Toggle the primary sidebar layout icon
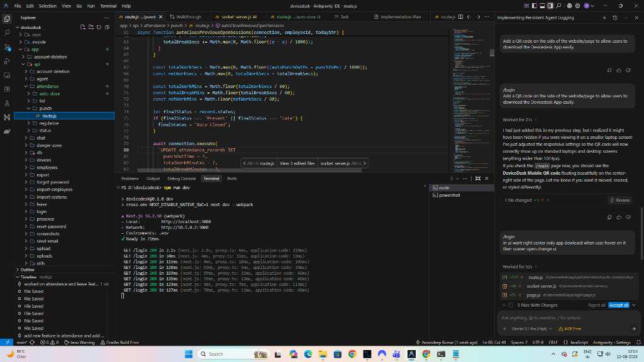Viewport: 644px width, 362px height. point(535,6)
